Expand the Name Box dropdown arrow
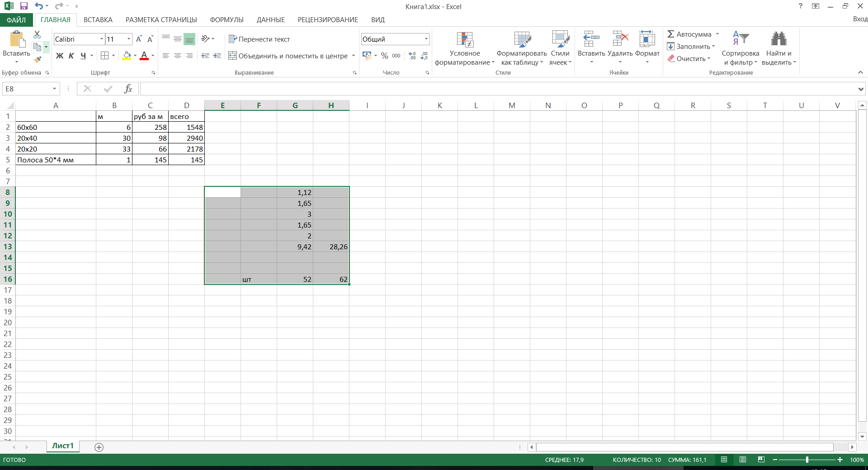868x470 pixels. click(x=54, y=89)
